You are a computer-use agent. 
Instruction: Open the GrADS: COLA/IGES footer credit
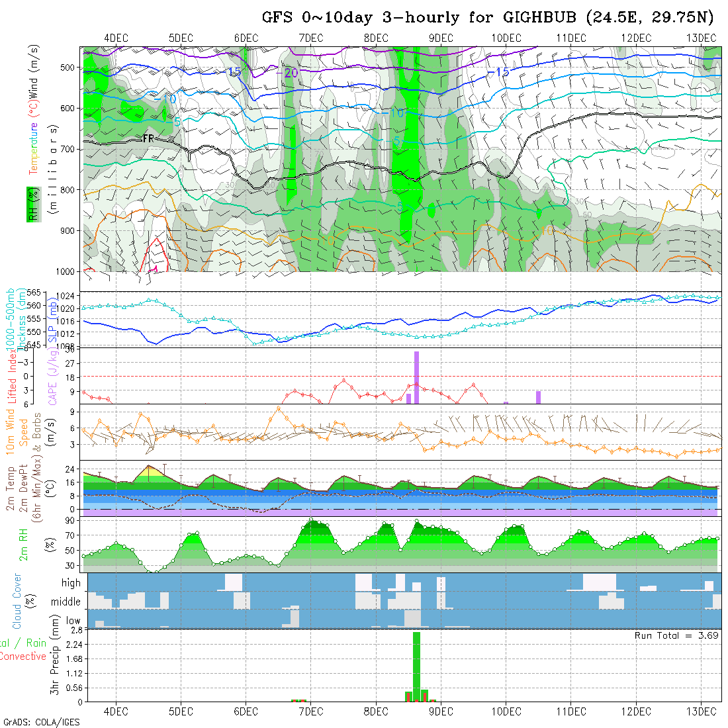tap(41, 722)
